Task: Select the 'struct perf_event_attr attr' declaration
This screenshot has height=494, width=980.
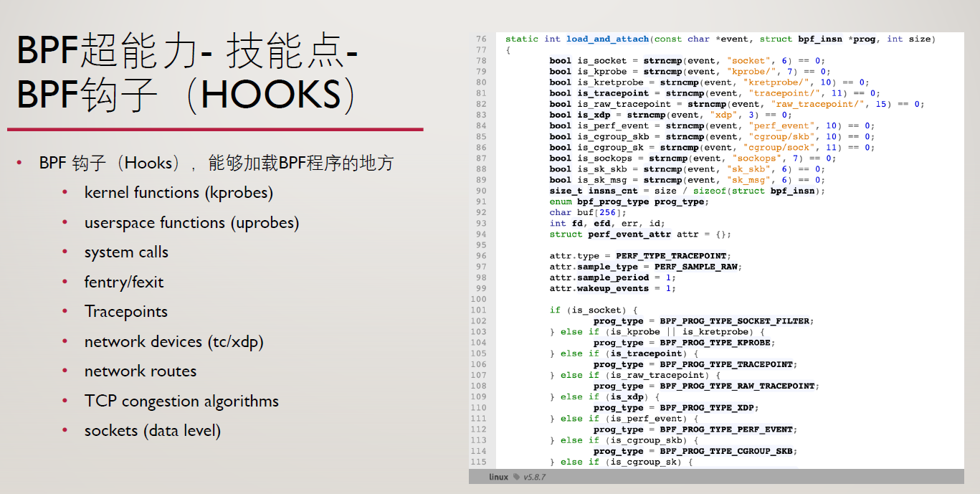Action: pos(640,234)
